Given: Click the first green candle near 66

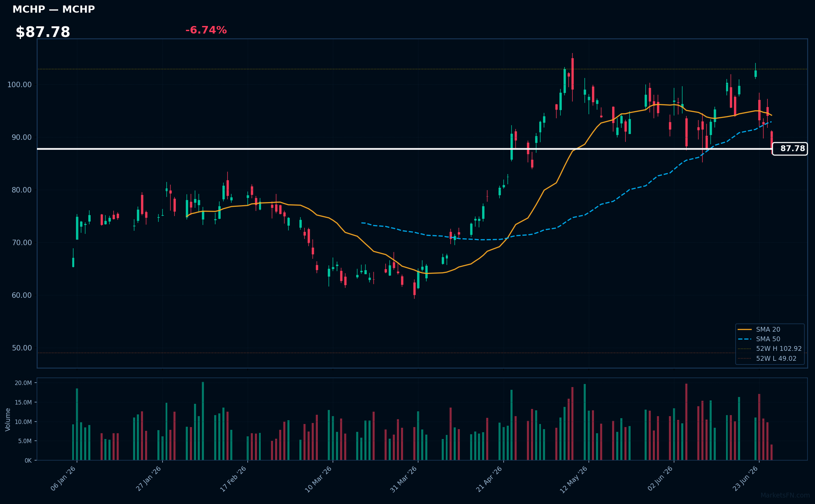Looking at the screenshot, I should (73, 262).
